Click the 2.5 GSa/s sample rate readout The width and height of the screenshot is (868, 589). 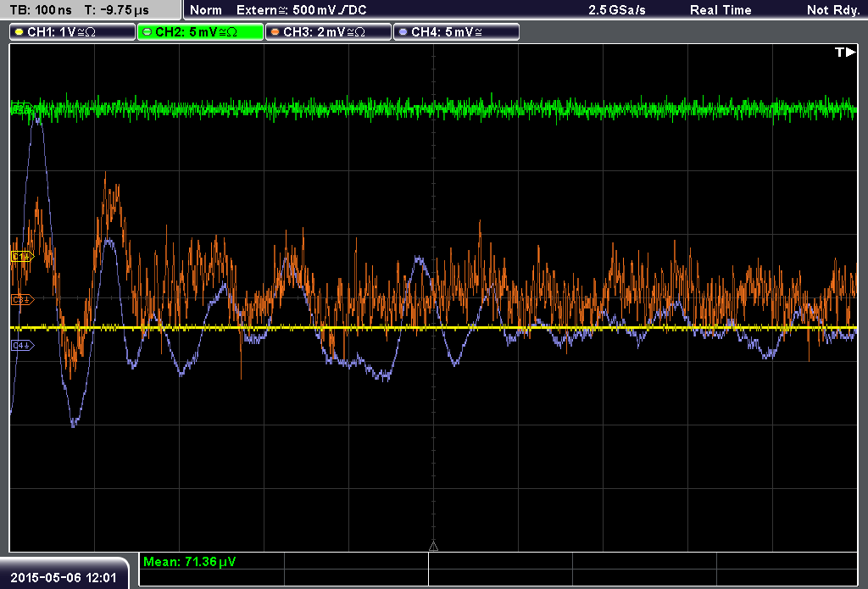point(617,10)
